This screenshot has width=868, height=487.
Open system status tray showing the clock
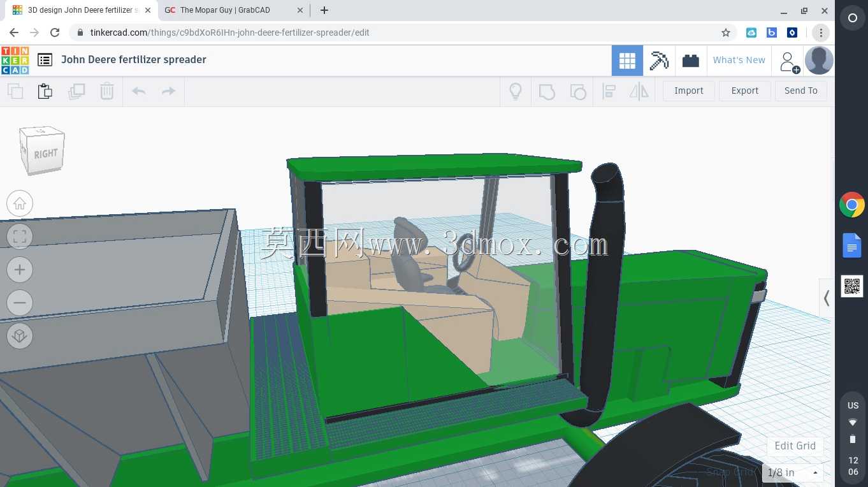point(853,439)
